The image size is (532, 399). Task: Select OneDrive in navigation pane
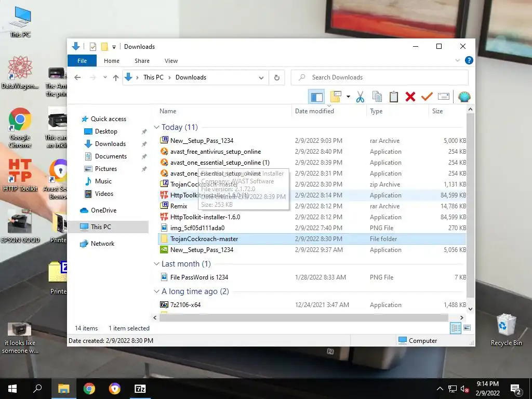point(103,210)
